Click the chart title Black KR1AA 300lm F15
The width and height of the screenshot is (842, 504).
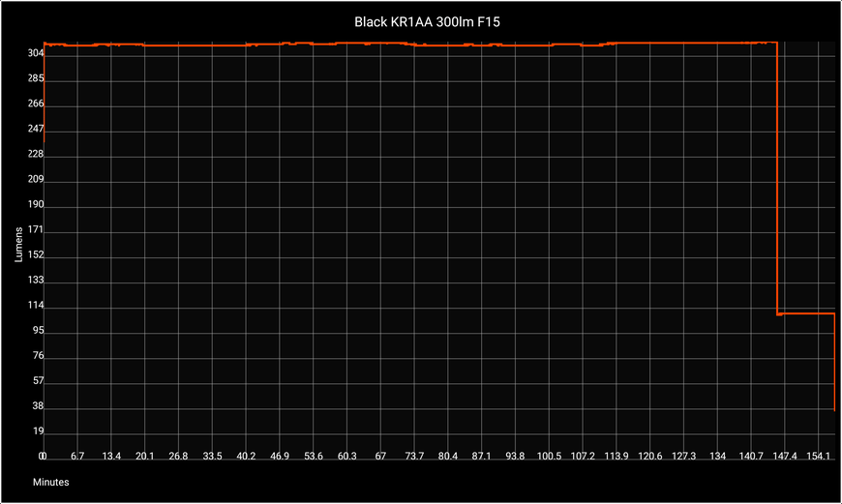click(420, 21)
